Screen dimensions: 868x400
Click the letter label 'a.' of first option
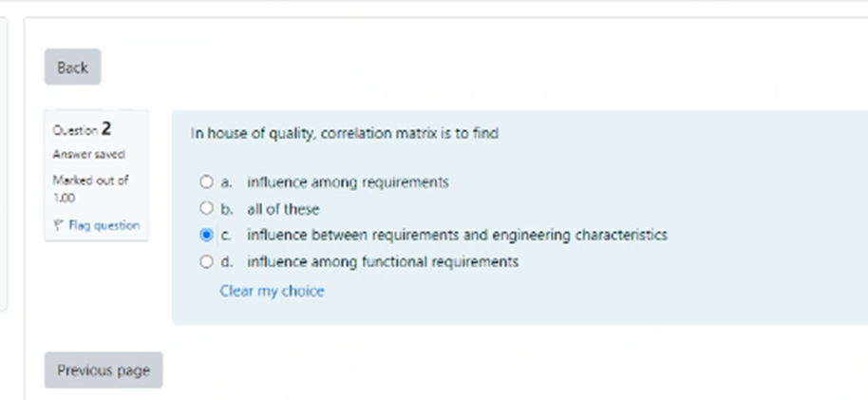[x=227, y=181]
